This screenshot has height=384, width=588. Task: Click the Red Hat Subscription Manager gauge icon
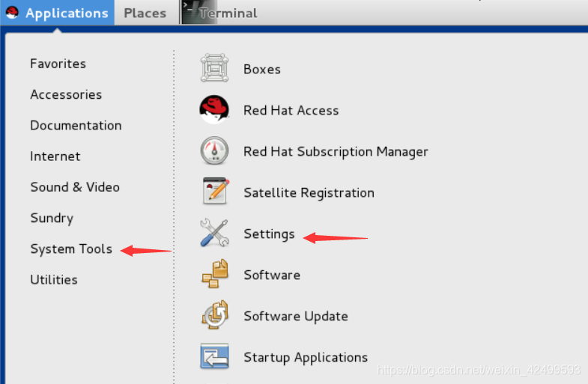tap(214, 150)
